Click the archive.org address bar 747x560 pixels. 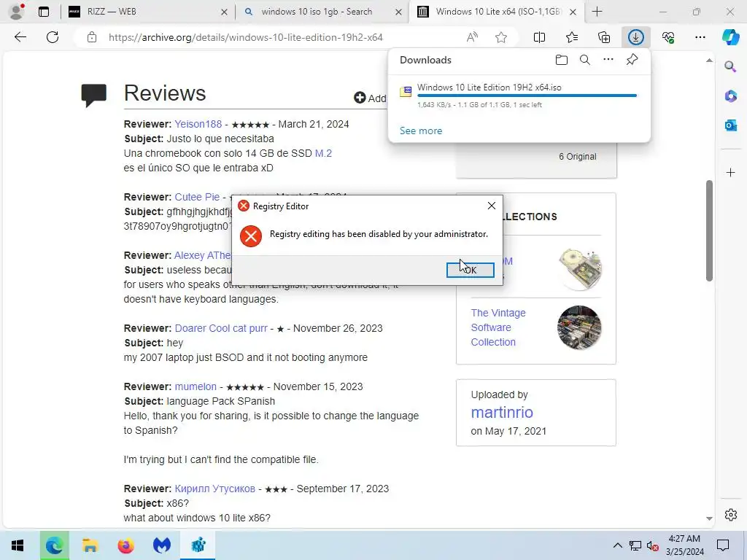[x=245, y=37]
